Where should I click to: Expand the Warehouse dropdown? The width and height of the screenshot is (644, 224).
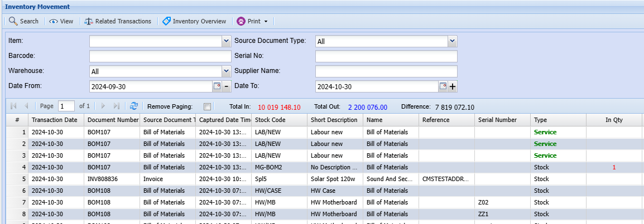226,71
